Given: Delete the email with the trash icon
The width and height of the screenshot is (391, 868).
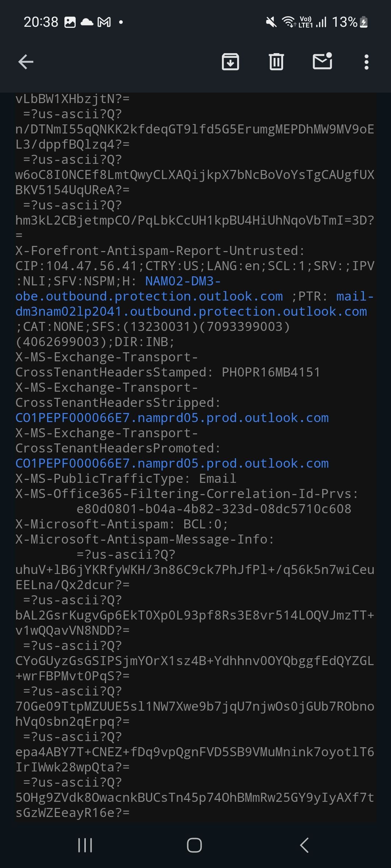Looking at the screenshot, I should [x=276, y=61].
